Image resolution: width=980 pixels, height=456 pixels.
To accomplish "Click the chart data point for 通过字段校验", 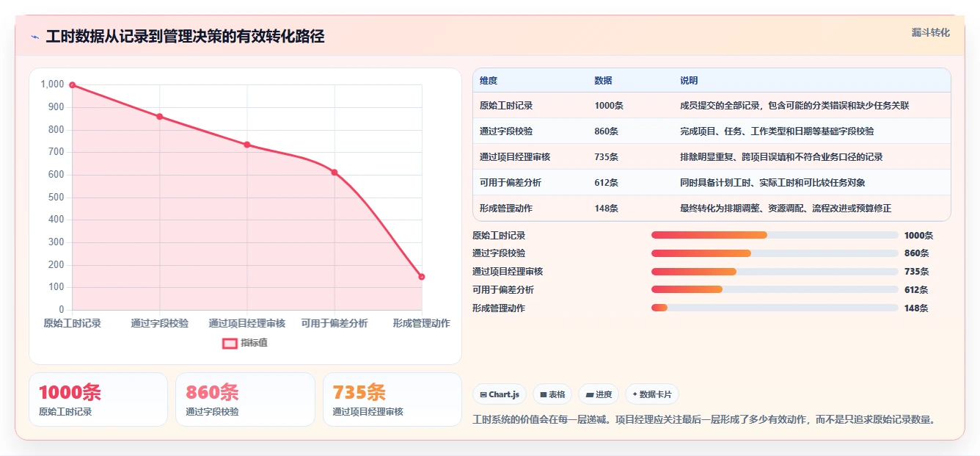I will click(159, 117).
